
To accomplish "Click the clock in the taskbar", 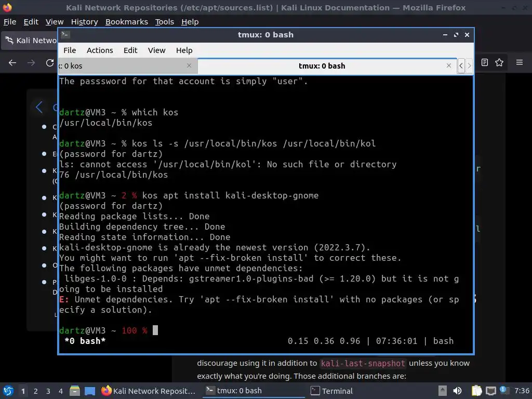I will [522, 391].
